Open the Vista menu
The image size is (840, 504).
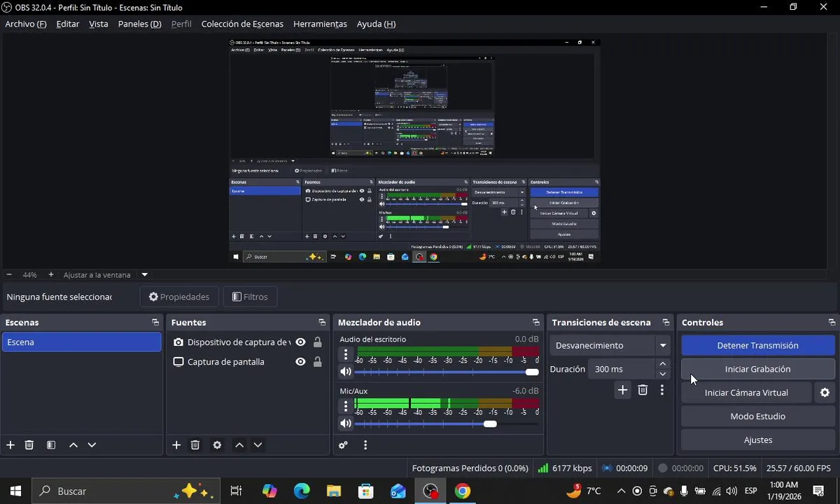click(x=99, y=24)
